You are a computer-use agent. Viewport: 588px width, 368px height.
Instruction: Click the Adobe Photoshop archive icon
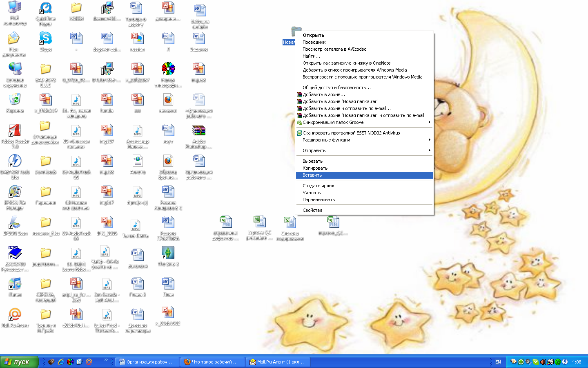pyautogui.click(x=199, y=137)
